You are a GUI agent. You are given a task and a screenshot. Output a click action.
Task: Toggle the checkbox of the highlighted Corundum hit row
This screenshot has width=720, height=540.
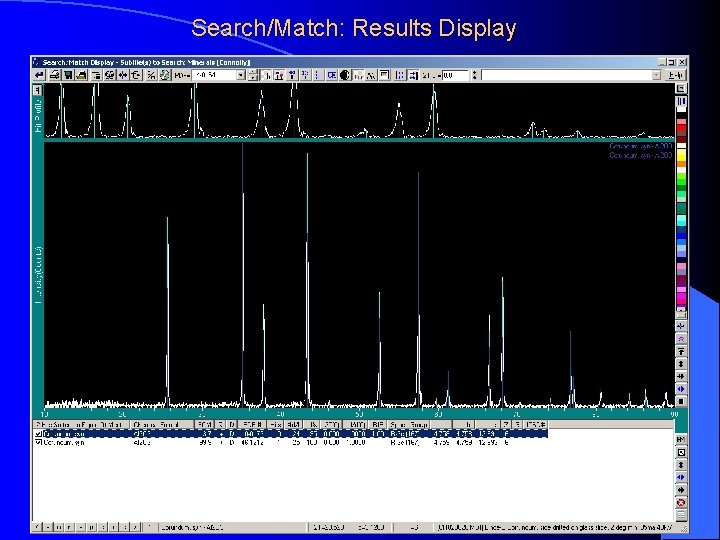click(38, 434)
